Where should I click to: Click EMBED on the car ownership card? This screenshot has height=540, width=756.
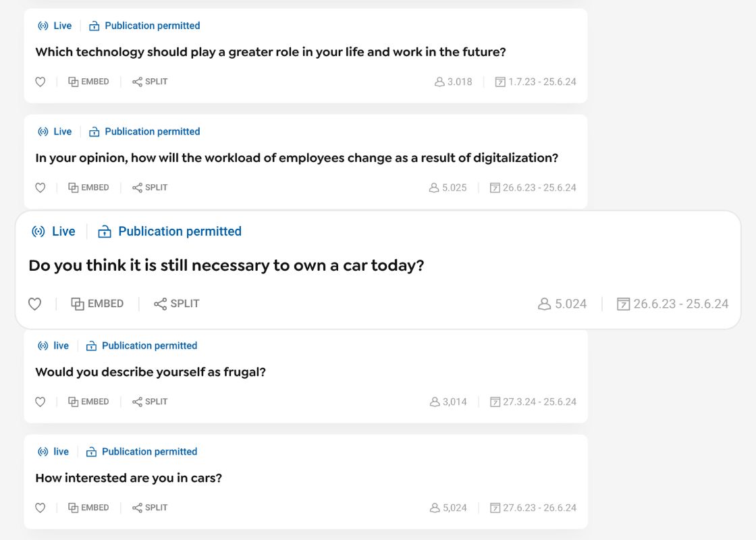click(98, 304)
